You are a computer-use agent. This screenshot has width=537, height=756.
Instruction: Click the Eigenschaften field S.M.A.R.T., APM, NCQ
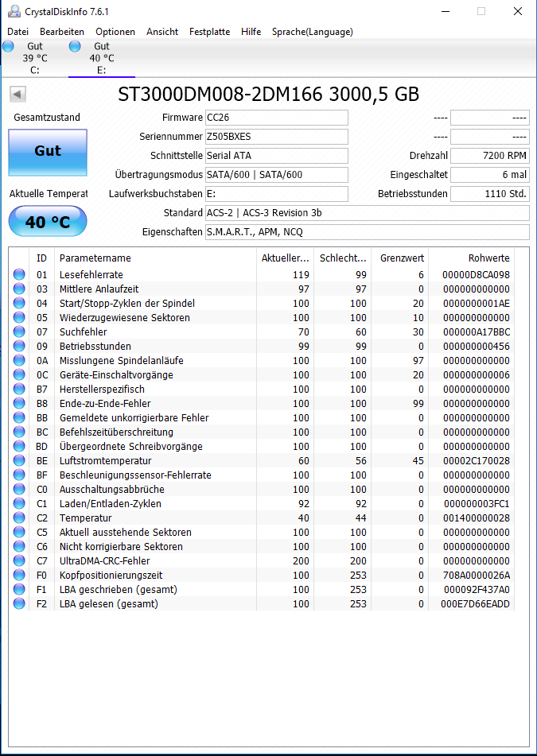(x=368, y=232)
